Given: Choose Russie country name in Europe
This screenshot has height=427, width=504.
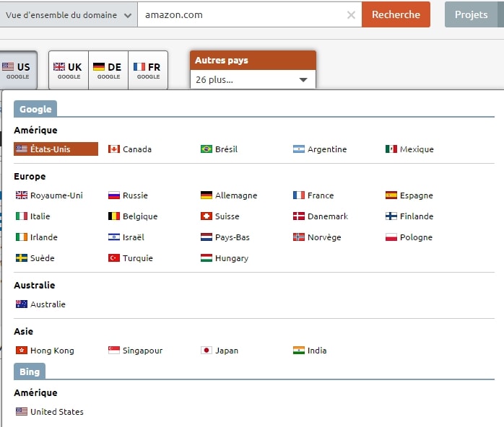Looking at the screenshot, I should (135, 195).
